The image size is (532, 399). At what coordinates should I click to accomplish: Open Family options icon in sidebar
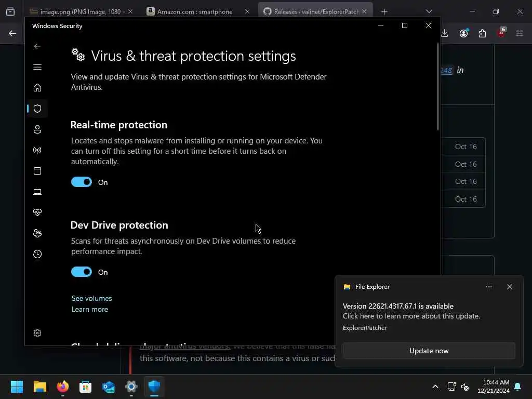(x=37, y=233)
